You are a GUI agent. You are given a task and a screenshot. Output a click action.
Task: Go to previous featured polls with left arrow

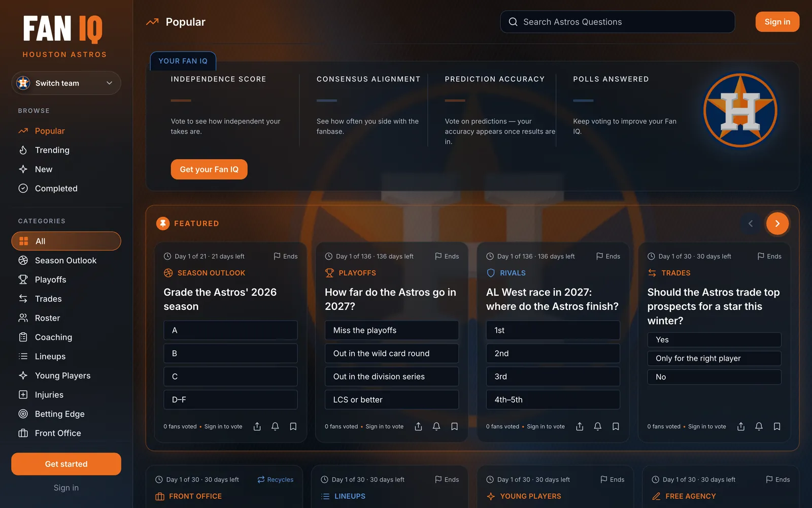751,224
